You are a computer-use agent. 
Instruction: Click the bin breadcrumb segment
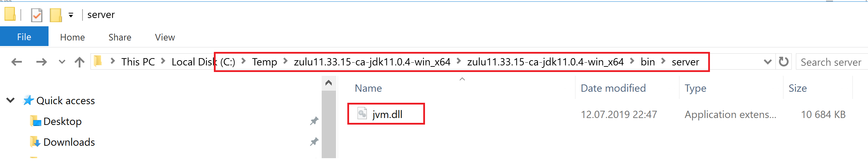(x=647, y=62)
